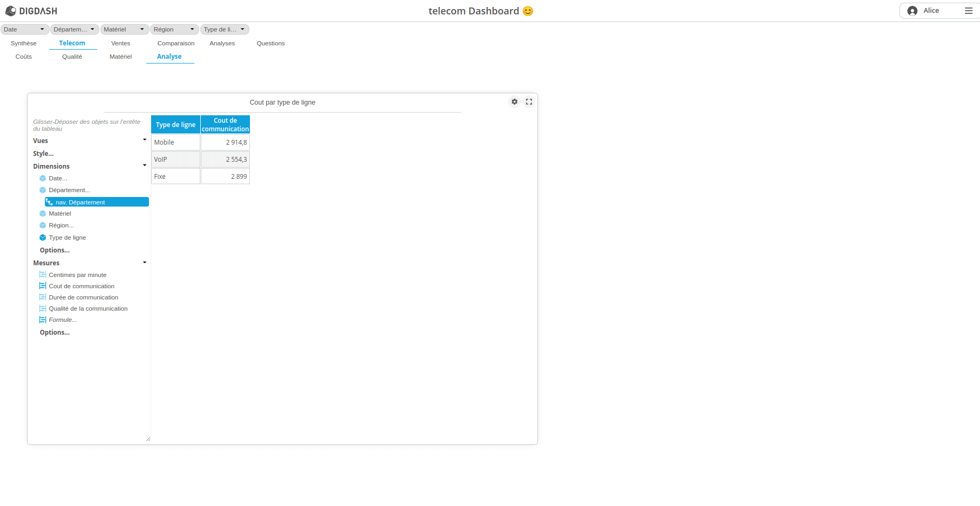This screenshot has height=506, width=980.
Task: Open the chart settings gear icon
Action: pyautogui.click(x=514, y=101)
